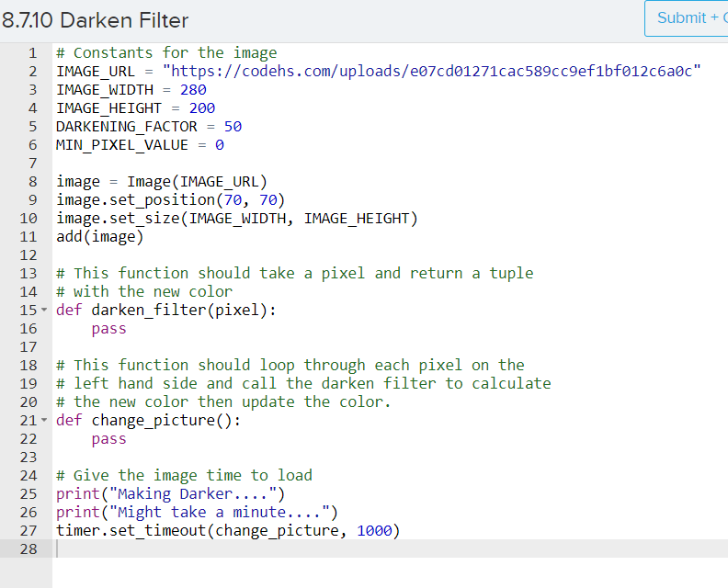
Task: Click '# the new color then update' comment
Action: click(x=223, y=402)
